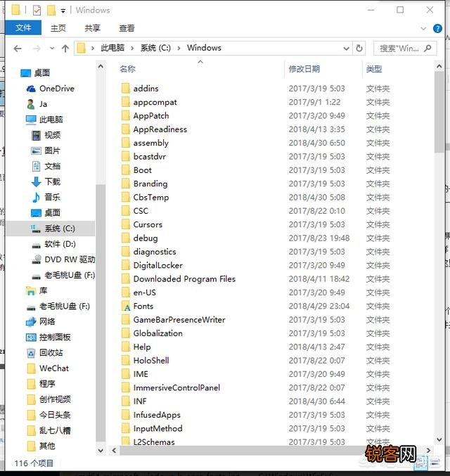Click navigation pane scroll down arrow
This screenshot has width=450, height=476.
101,451
